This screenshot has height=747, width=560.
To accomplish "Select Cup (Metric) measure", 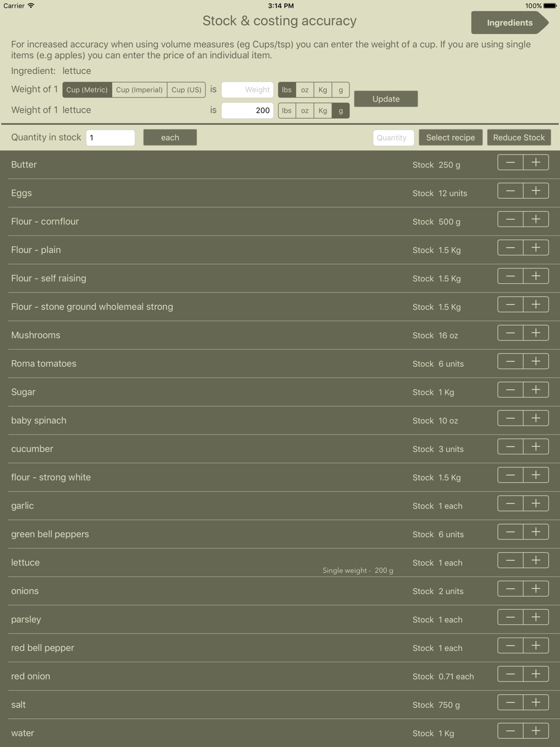I will [x=87, y=90].
